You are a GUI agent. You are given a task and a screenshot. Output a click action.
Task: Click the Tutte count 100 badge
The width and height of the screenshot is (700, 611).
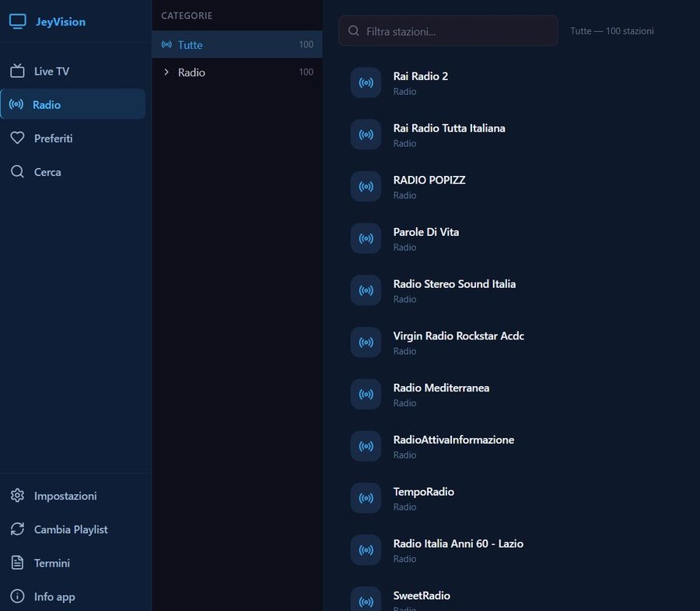[306, 44]
